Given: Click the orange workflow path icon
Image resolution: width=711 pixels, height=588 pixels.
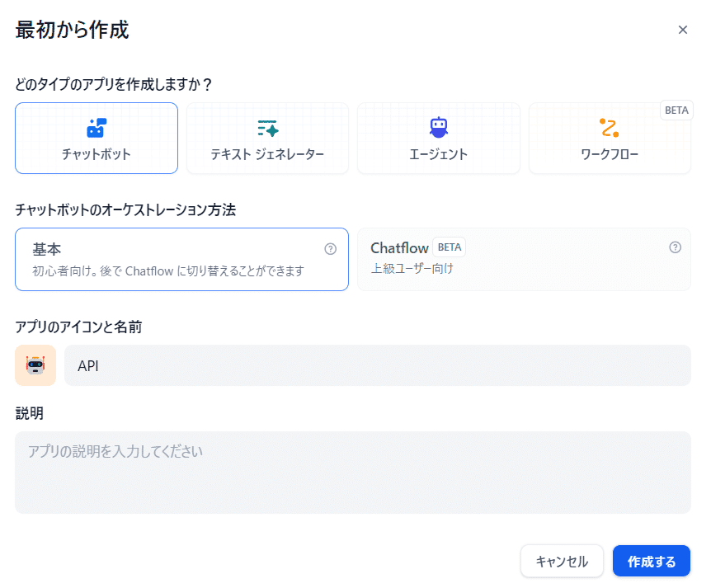Looking at the screenshot, I should [x=609, y=128].
